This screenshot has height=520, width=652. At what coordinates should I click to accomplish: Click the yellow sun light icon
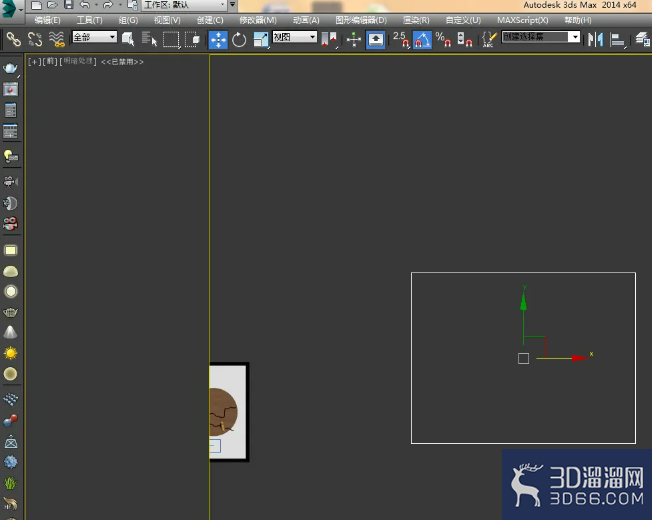click(10, 353)
